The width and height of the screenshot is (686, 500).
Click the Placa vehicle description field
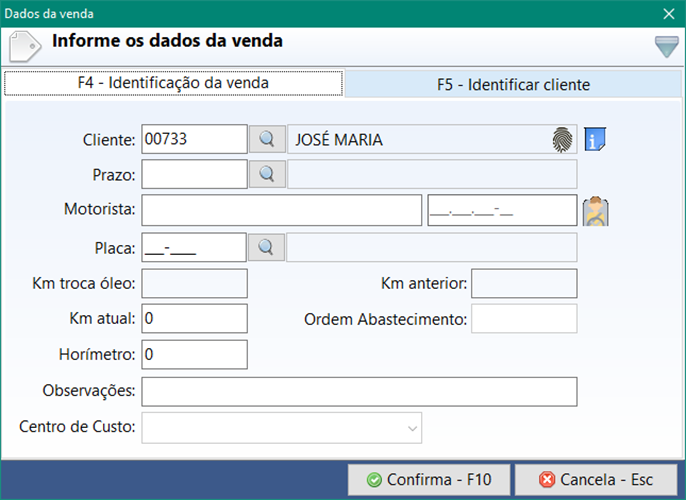pyautogui.click(x=432, y=247)
